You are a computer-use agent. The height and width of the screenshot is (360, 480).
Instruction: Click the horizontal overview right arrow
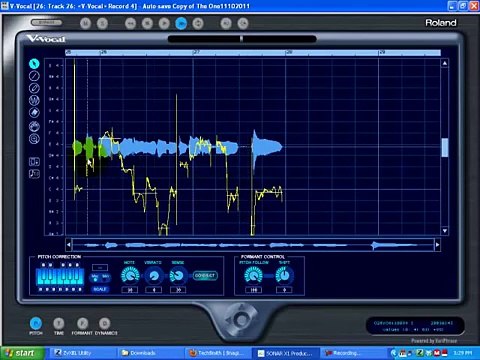point(437,245)
